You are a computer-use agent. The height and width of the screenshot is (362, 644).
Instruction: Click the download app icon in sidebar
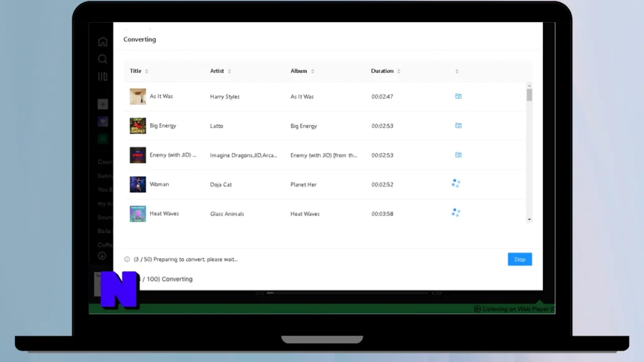pyautogui.click(x=103, y=256)
